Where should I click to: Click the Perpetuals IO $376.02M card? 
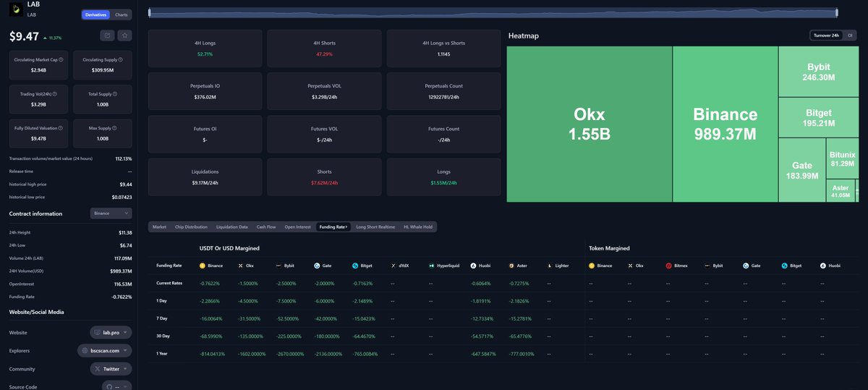pyautogui.click(x=205, y=91)
